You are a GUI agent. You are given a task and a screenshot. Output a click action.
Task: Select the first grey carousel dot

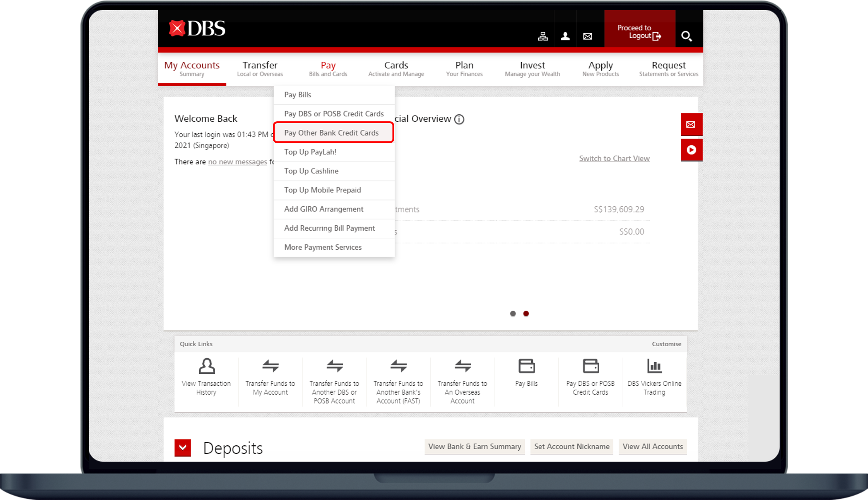(x=513, y=314)
